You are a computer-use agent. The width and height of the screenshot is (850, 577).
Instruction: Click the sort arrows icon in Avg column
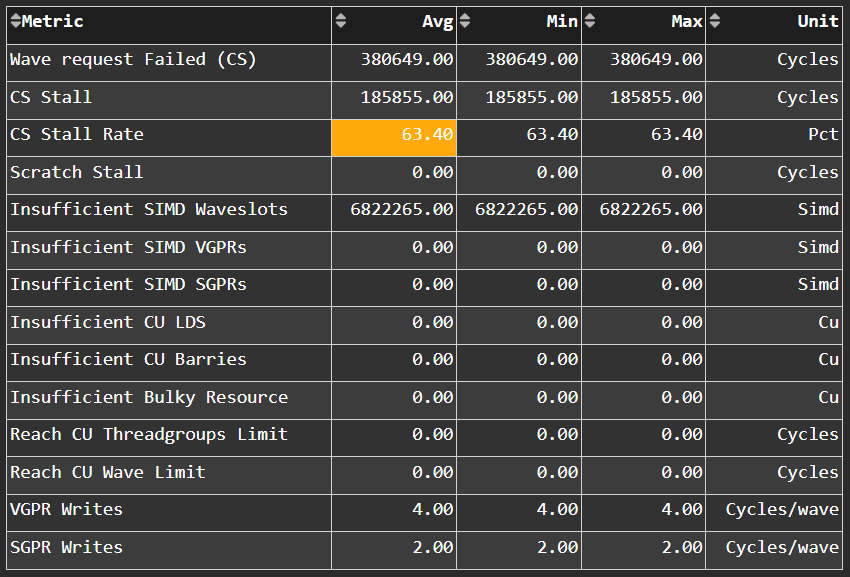tap(341, 22)
